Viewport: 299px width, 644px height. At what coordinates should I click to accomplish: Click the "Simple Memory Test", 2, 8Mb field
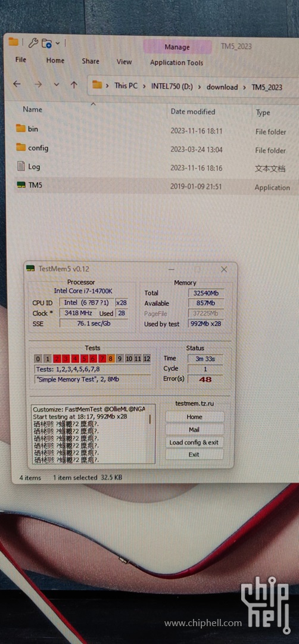92,379
